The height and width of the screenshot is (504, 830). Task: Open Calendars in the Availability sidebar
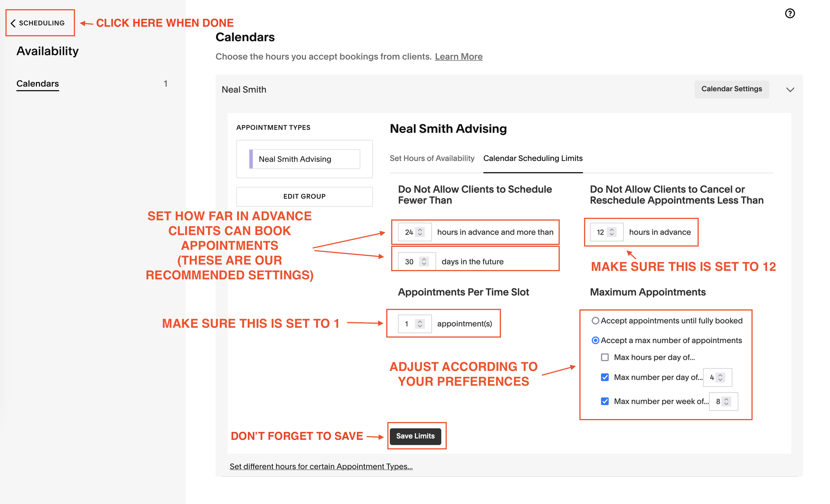coord(38,84)
